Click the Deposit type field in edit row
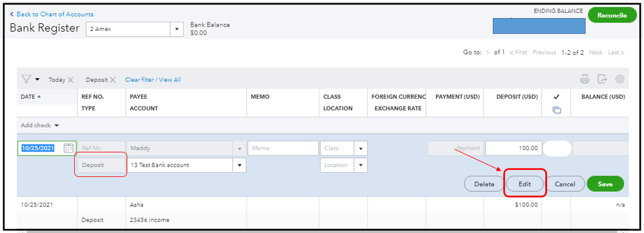This screenshot has width=644, height=233. 101,165
